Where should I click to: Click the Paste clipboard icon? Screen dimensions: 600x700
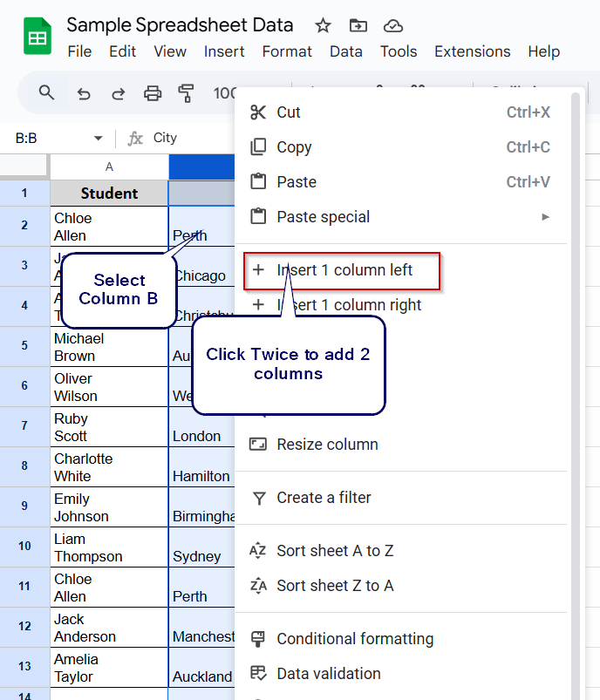[258, 181]
